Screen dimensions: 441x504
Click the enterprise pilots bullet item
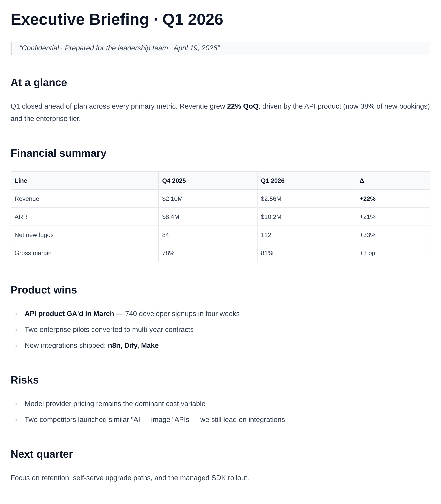coord(109,330)
